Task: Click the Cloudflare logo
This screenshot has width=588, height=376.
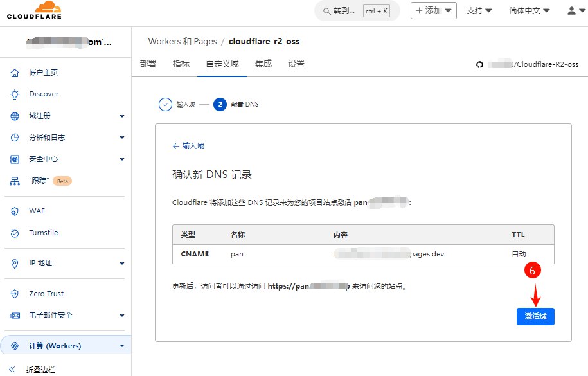Action: tap(34, 11)
